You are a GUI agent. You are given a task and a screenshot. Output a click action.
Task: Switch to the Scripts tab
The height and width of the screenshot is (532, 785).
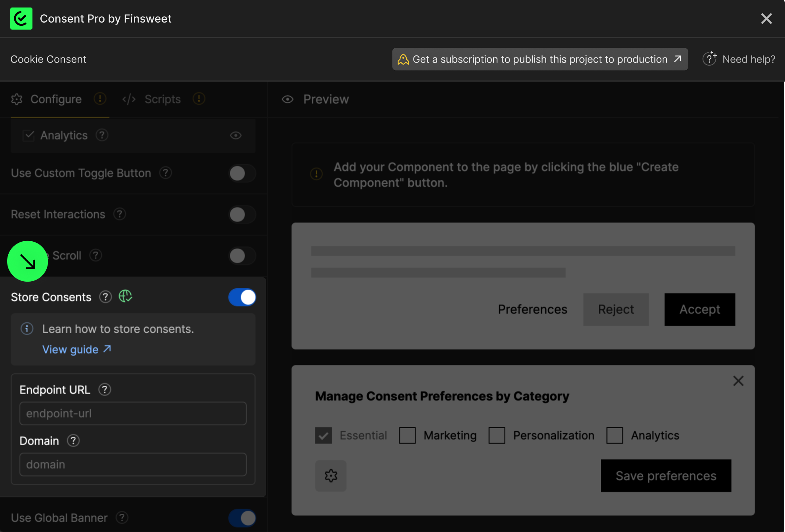click(x=163, y=99)
